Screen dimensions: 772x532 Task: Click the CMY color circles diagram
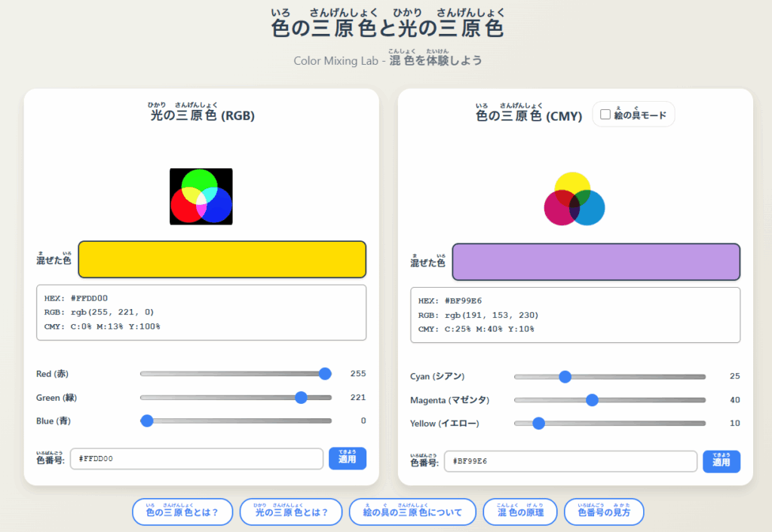tap(574, 199)
